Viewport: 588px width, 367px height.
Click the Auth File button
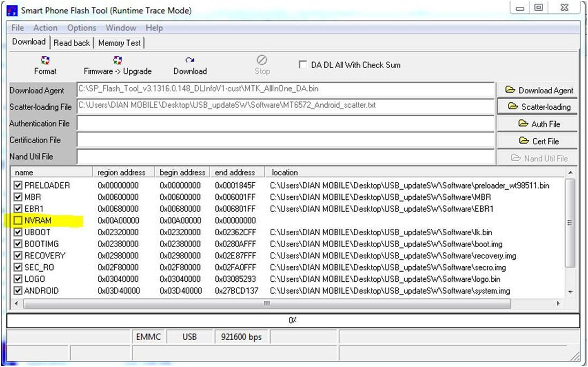pos(537,124)
